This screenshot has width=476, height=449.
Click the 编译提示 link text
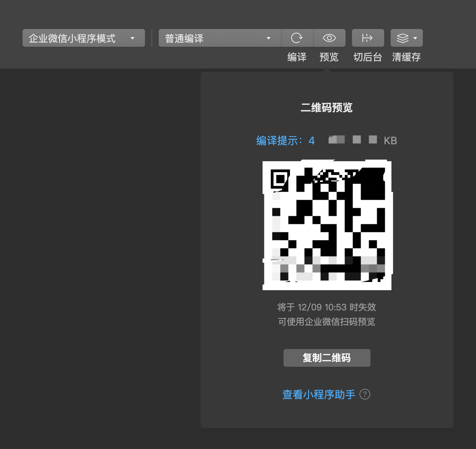tap(286, 141)
